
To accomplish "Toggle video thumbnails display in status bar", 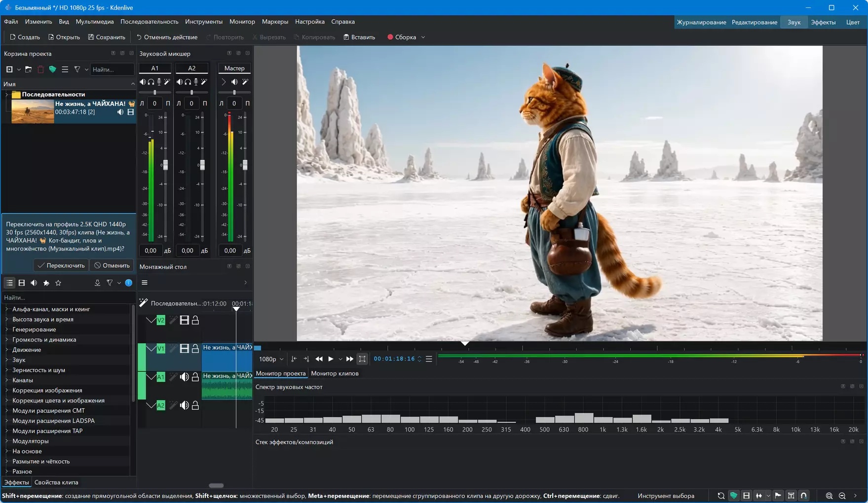I will [746, 496].
